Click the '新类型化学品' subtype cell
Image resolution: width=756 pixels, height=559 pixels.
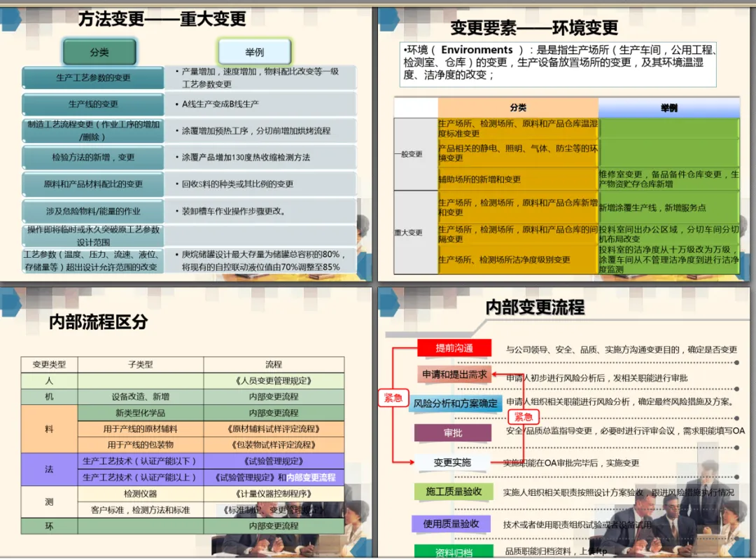pyautogui.click(x=140, y=413)
